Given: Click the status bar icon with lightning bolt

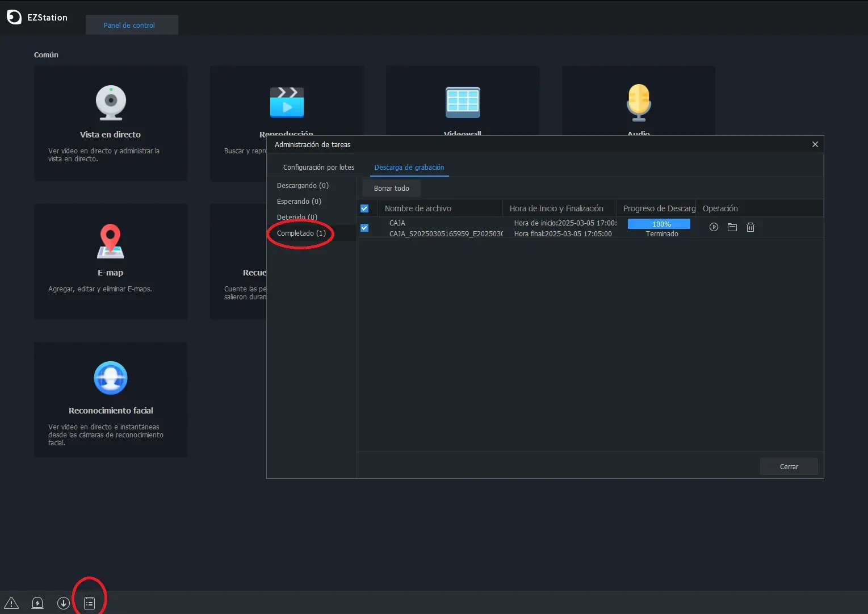Looking at the screenshot, I should [x=37, y=603].
